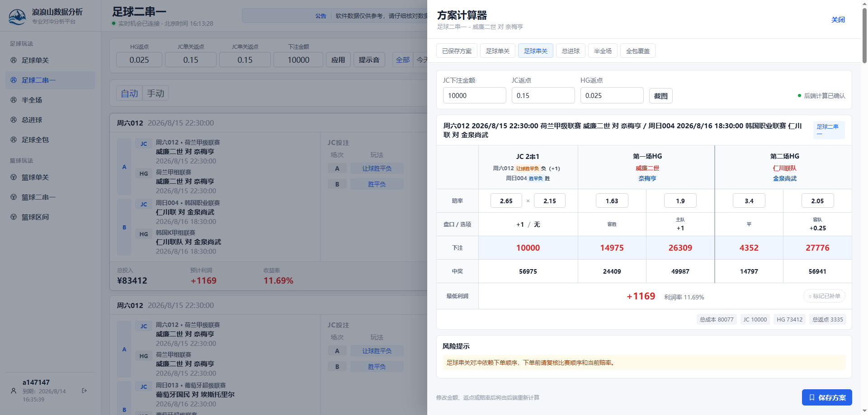Click the bet amount 14975

[x=612, y=248]
